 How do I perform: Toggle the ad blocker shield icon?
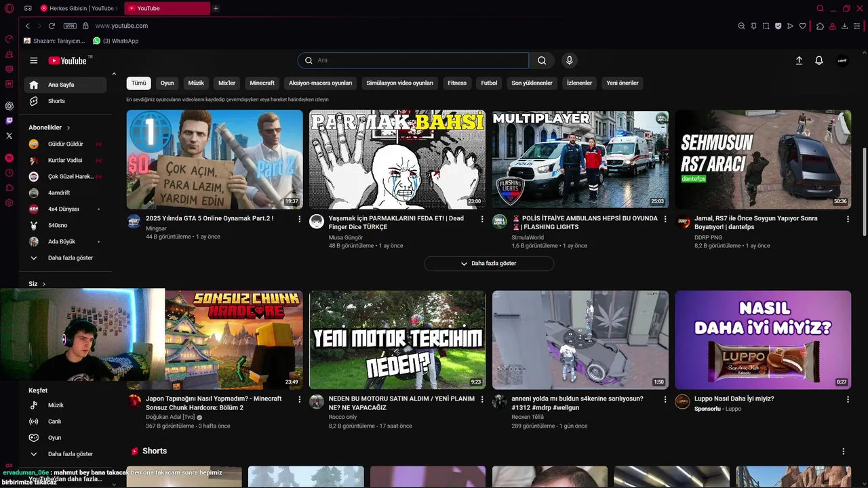click(x=778, y=26)
